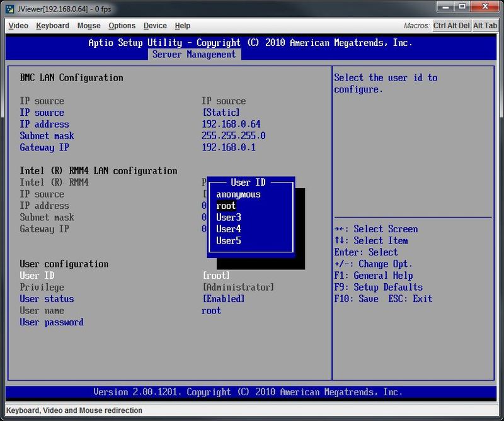
Task: Open the Keyboard menu
Action: click(53, 26)
